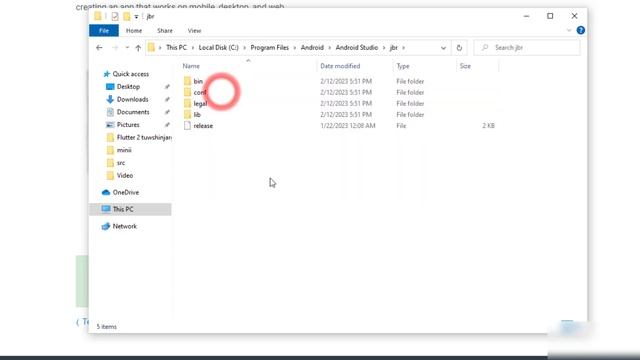Open src folder in sidebar

pos(121,162)
